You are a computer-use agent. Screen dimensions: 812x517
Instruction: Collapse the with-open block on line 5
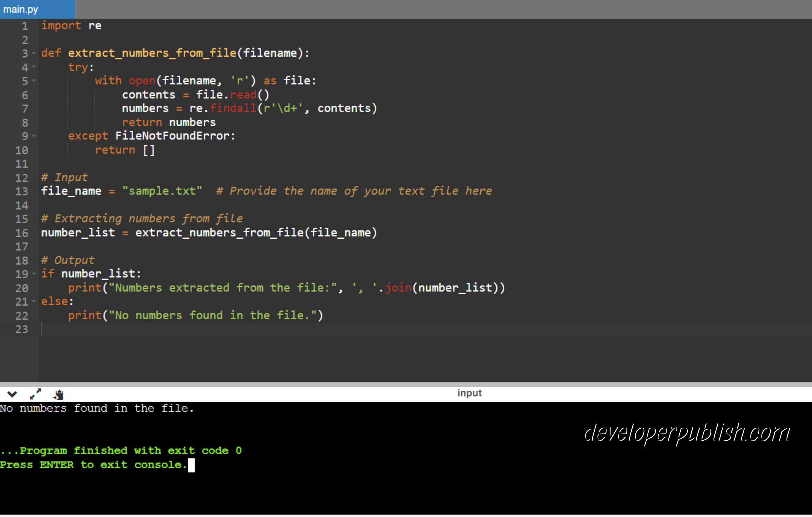click(34, 81)
